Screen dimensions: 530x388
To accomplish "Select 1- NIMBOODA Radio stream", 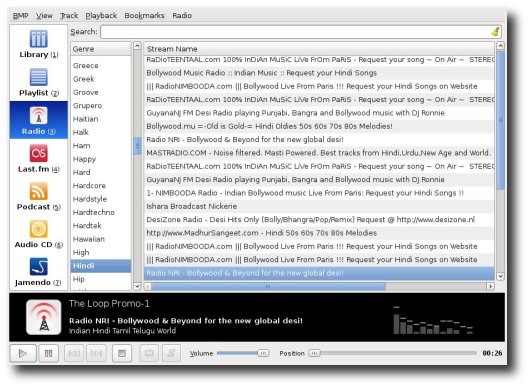I will [x=319, y=193].
